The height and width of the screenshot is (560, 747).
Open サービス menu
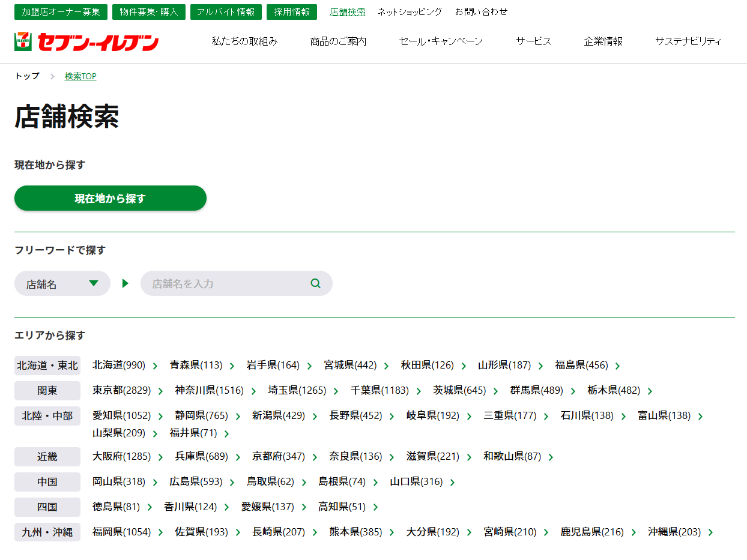533,41
